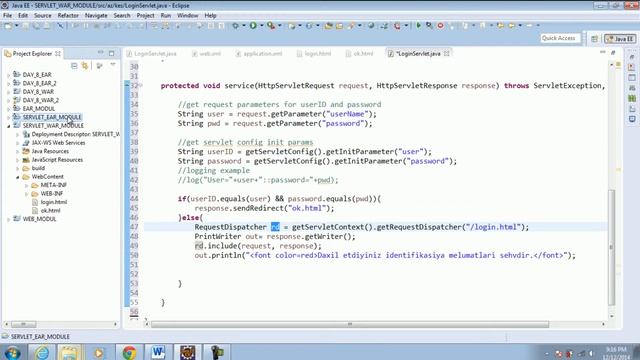Open Microsoft Word from the taskbar
Viewport: 640px width, 360px height.
158,352
